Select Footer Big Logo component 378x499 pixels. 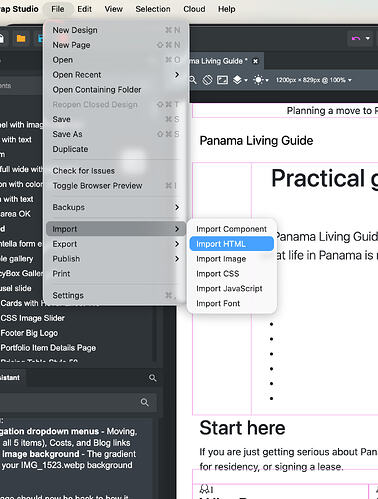pos(29,333)
